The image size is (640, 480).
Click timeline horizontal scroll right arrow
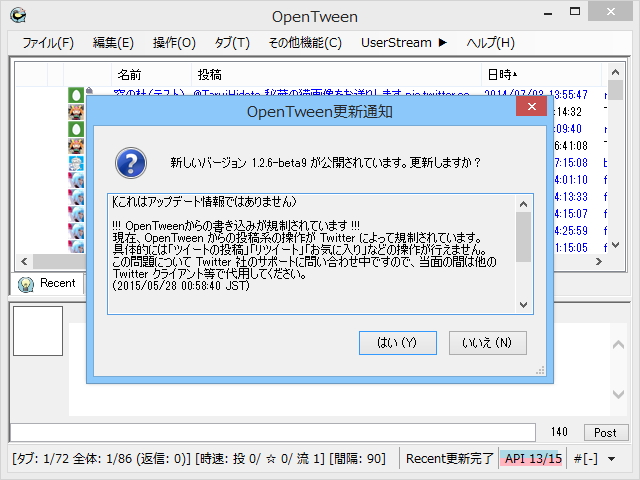pos(599,261)
